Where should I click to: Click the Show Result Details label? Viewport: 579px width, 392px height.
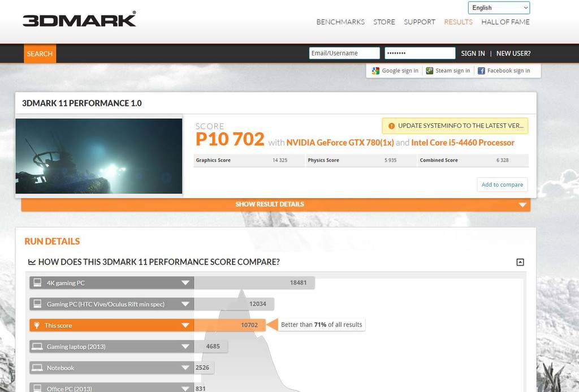270,204
